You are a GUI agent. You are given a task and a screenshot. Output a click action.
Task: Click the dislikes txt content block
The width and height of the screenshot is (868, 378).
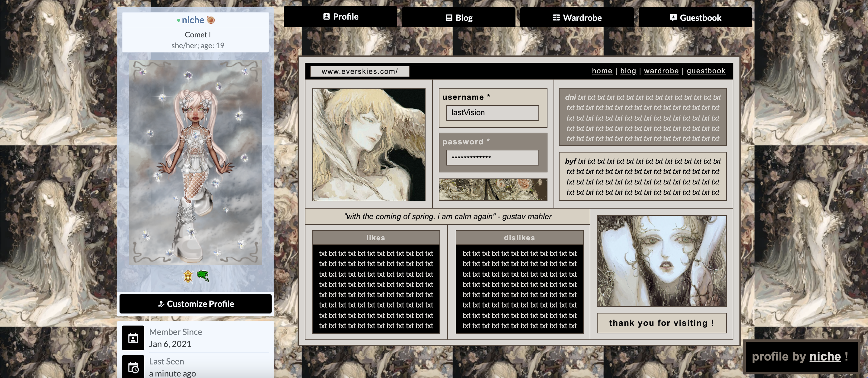pos(519,289)
